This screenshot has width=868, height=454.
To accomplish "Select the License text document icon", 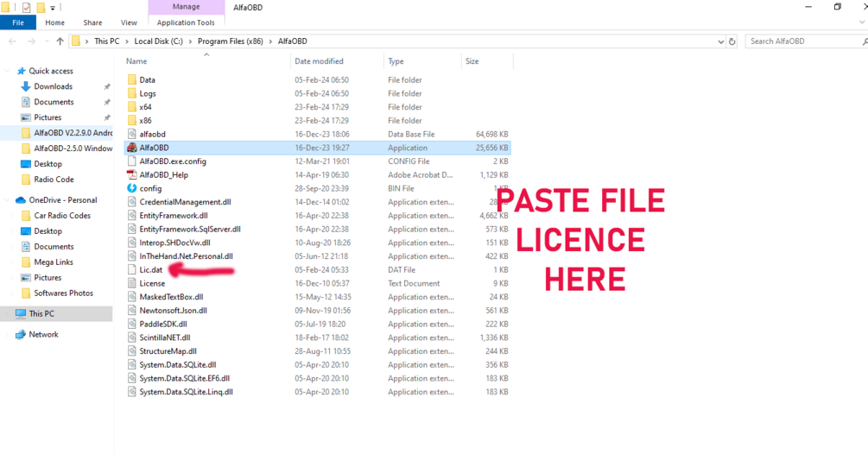I will pyautogui.click(x=132, y=283).
